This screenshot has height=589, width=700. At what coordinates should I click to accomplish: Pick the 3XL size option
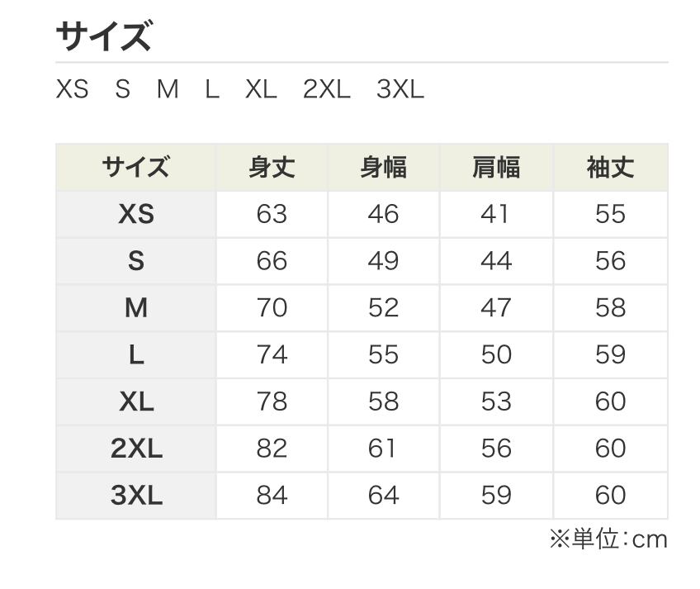click(400, 89)
